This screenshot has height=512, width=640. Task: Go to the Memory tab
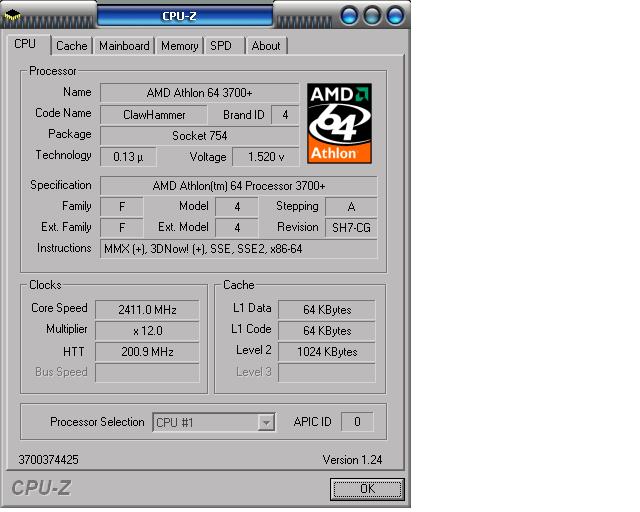(180, 46)
